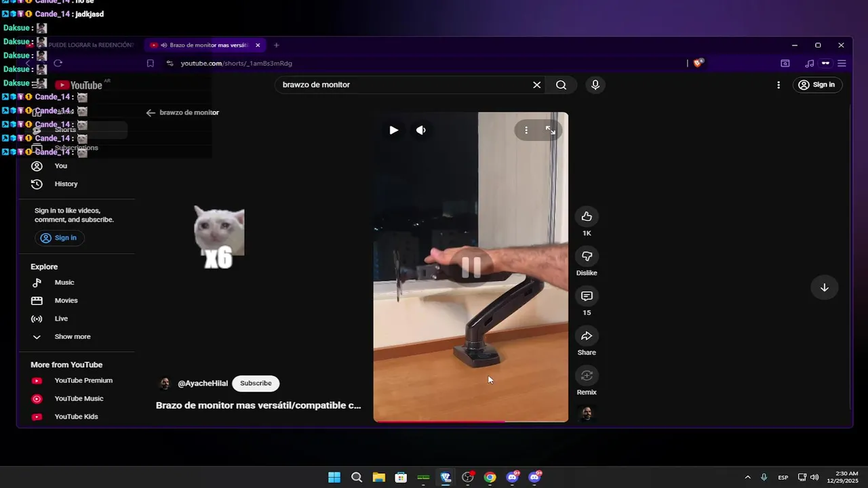The width and height of the screenshot is (868, 488).
Task: Open YouTube settings three-dot menu
Action: [778, 85]
